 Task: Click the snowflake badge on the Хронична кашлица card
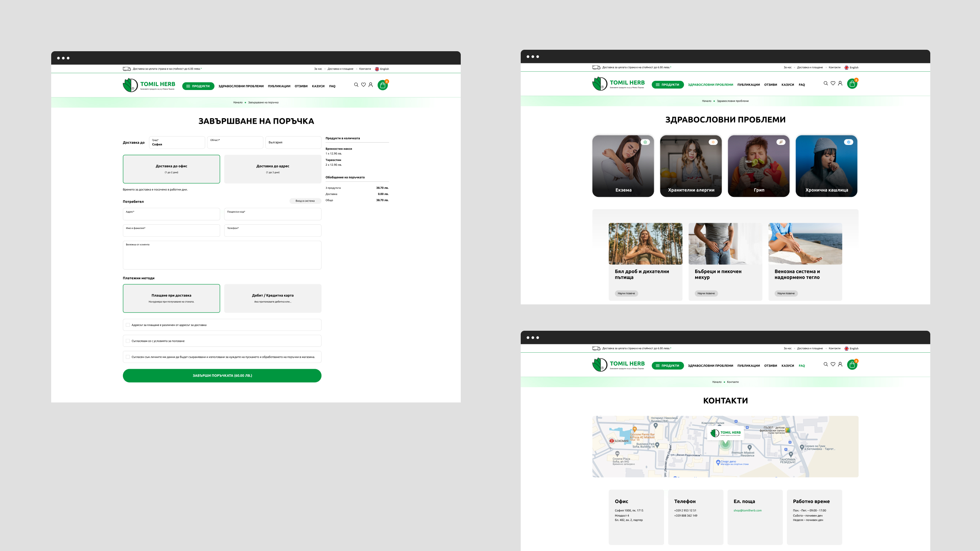pos(848,142)
